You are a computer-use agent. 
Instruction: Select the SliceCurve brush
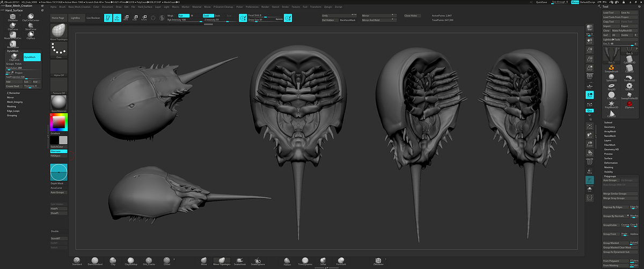pos(31,26)
